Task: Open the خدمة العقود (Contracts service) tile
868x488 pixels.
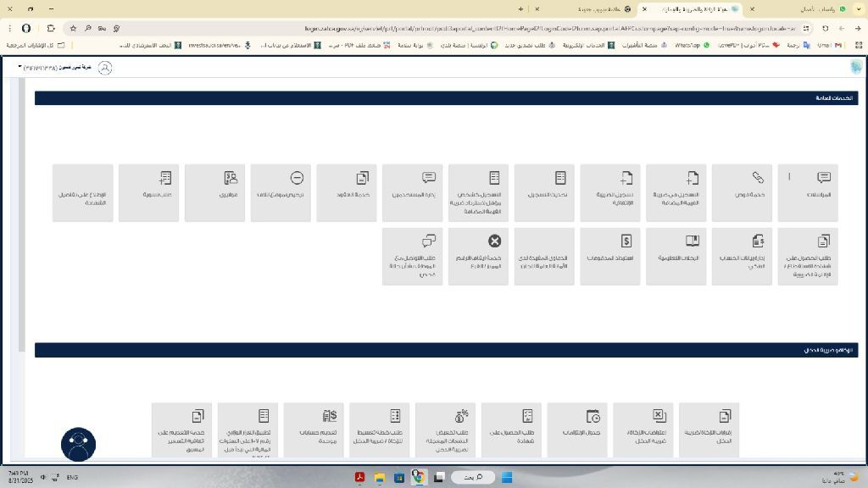Action: point(346,193)
